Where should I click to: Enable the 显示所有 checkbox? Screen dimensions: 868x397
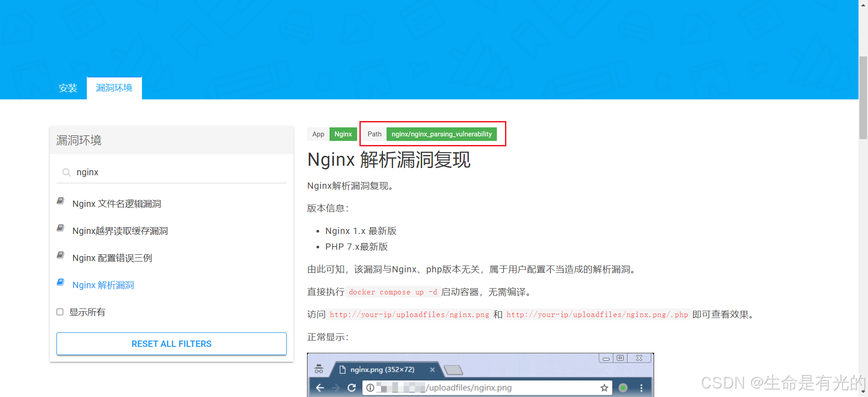point(60,312)
